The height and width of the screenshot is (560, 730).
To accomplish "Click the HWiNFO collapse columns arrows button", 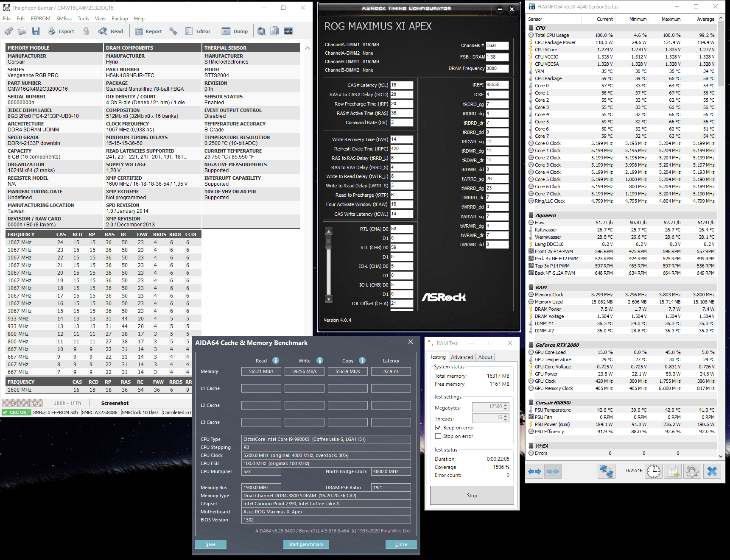I will point(553,471).
